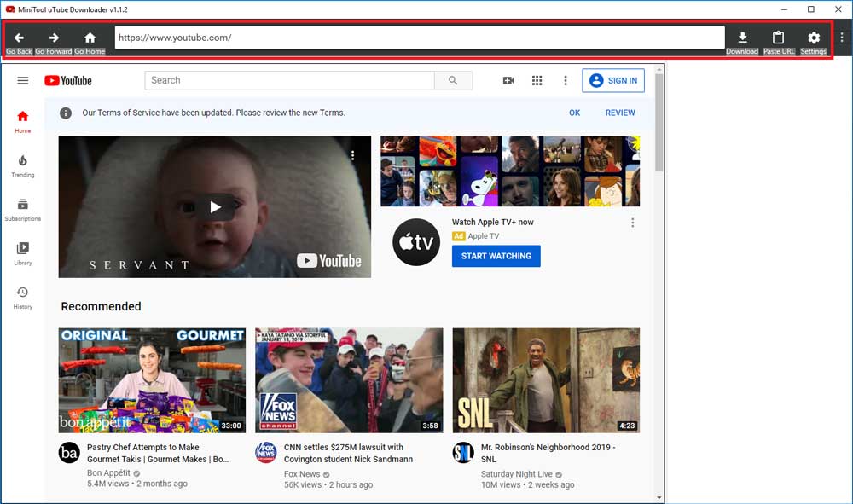Open YouTube settings three-dot menu

click(x=566, y=80)
